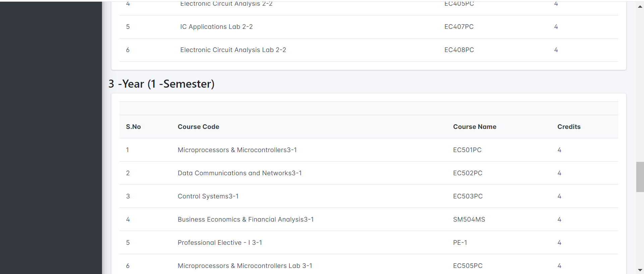This screenshot has height=274, width=644.
Task: Click serial number 5 in IC Applications row
Action: 128,27
